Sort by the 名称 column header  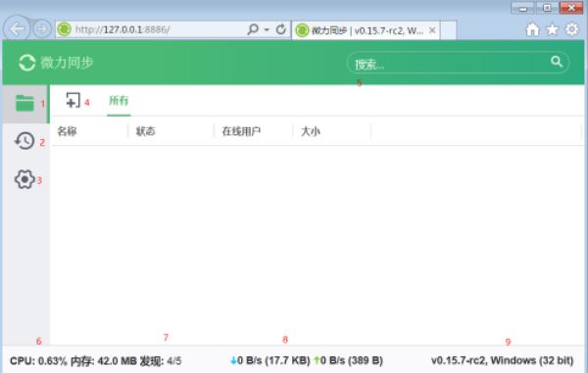point(67,131)
